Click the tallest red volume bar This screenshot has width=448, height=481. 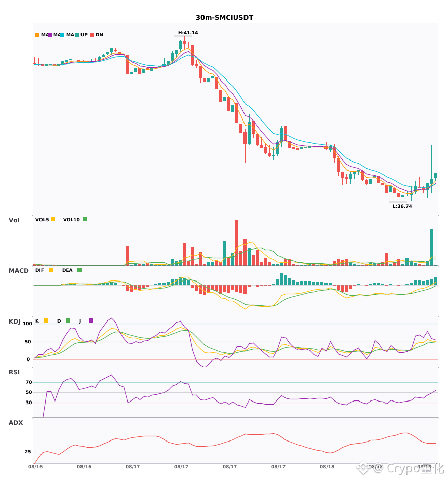click(237, 243)
